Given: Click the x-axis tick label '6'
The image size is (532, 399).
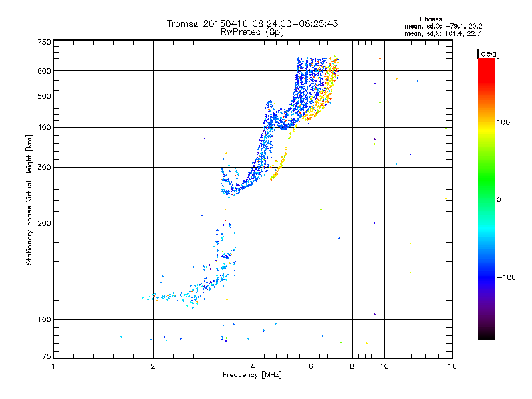Looking at the screenshot, I should (311, 366).
